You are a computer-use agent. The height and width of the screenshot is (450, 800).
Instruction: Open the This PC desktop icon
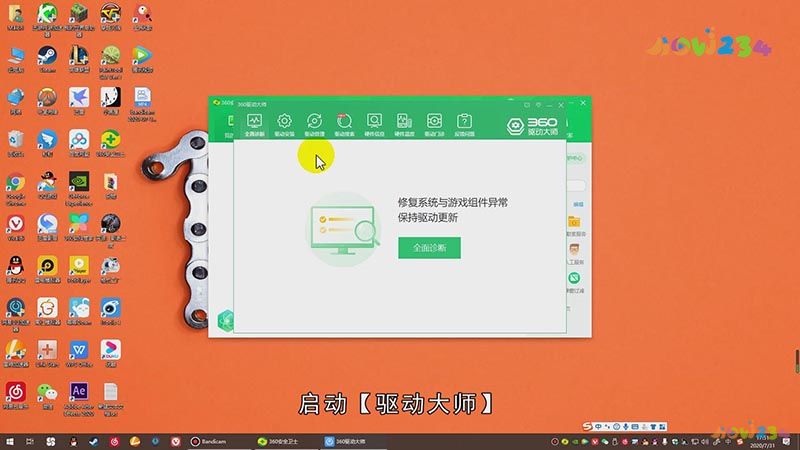coord(15,60)
